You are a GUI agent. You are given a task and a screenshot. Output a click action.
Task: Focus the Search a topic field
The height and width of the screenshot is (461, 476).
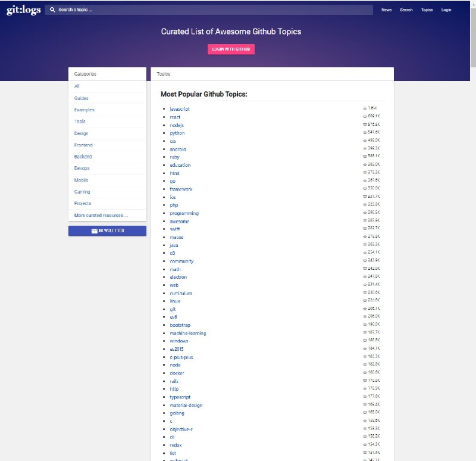coord(209,10)
